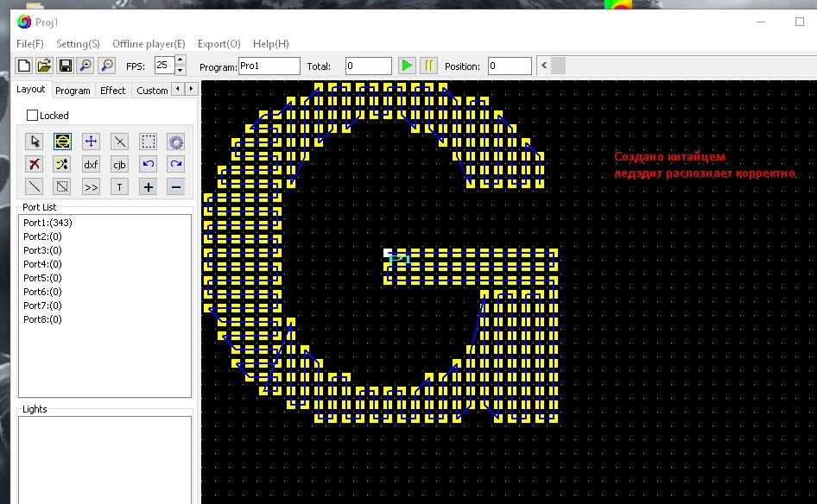Select Port7:(0) in Port List

[x=42, y=306]
